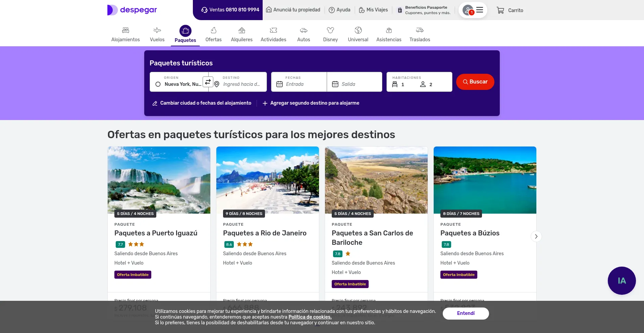Go to Actividades ticket icon
Image resolution: width=644 pixels, height=333 pixels.
tap(273, 31)
